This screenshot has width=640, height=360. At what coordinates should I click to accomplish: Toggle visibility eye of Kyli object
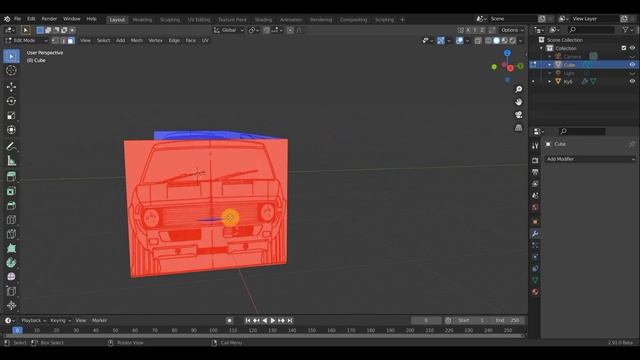(632, 81)
